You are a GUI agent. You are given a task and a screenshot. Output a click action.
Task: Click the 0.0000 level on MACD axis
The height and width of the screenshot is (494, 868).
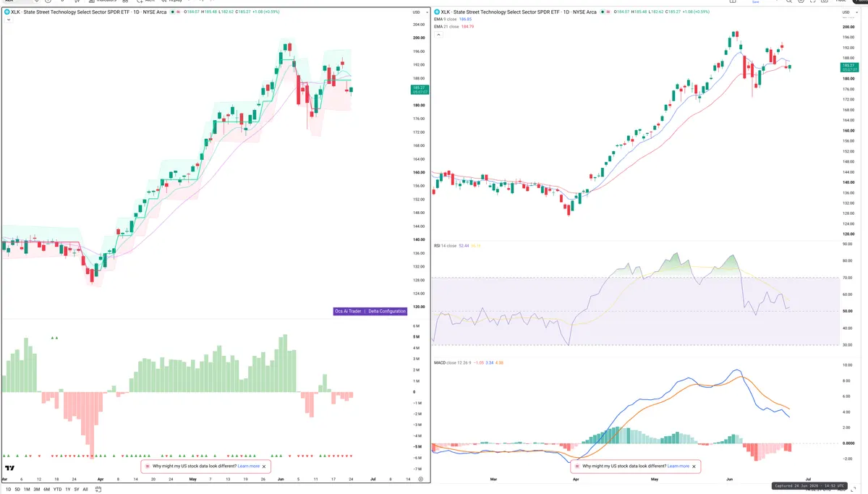click(847, 443)
